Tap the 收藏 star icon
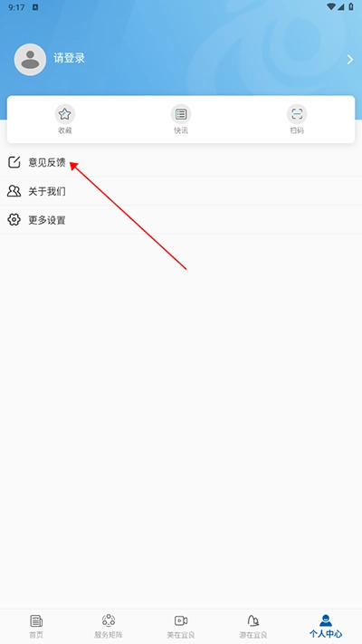 pyautogui.click(x=65, y=114)
